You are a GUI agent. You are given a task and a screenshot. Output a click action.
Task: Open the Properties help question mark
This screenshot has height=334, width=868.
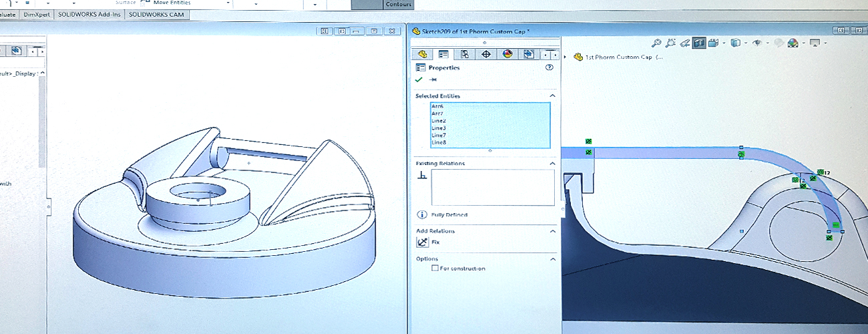(x=550, y=67)
